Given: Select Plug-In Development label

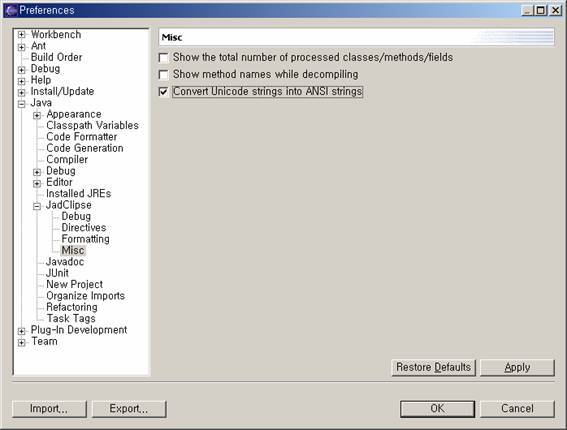Looking at the screenshot, I should tap(79, 330).
